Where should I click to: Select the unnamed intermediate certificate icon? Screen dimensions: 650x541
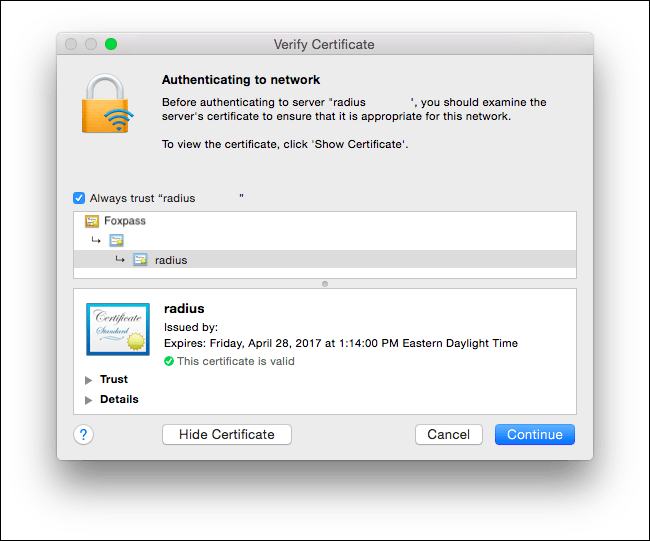tap(116, 240)
